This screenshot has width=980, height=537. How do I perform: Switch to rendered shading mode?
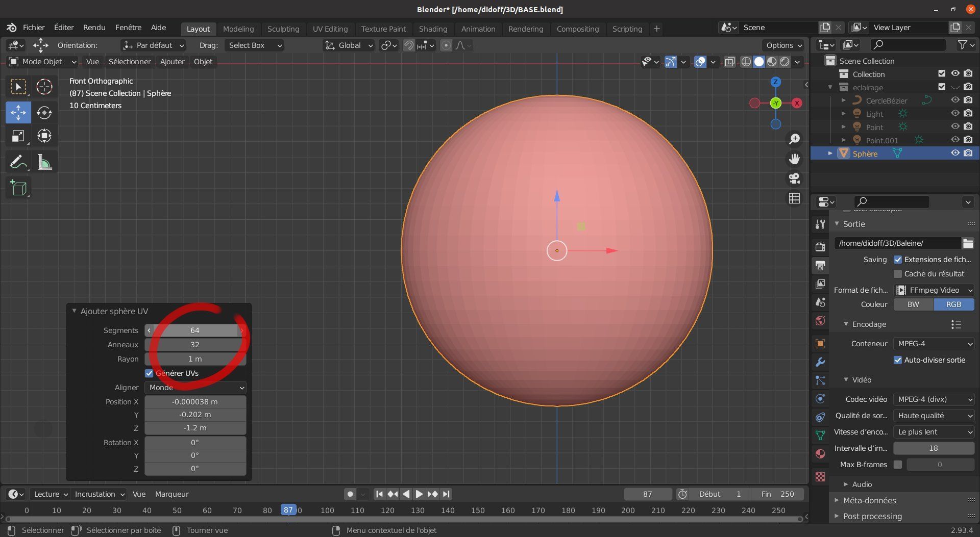click(x=785, y=62)
